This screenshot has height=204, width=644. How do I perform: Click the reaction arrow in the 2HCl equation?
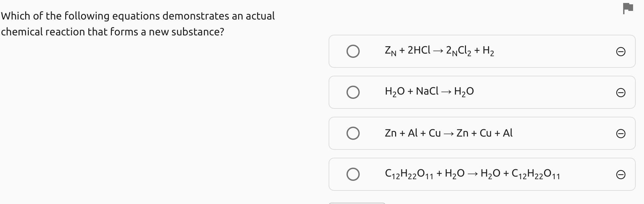pyautogui.click(x=438, y=51)
